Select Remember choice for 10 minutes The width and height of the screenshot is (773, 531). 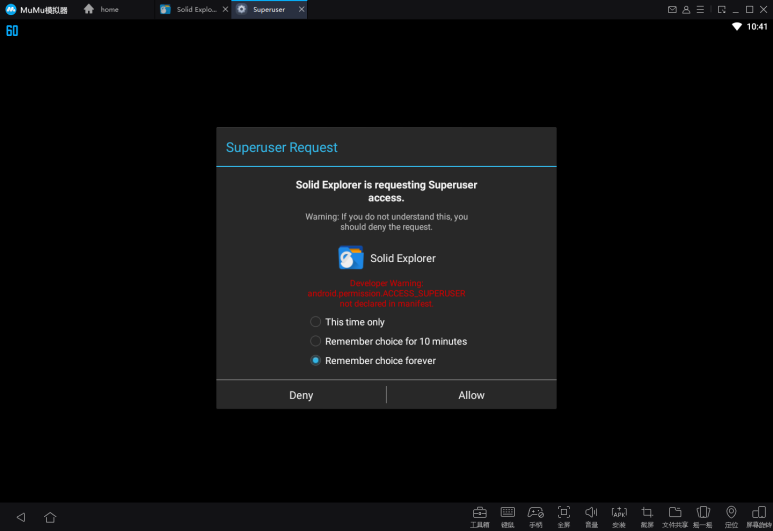click(x=388, y=341)
